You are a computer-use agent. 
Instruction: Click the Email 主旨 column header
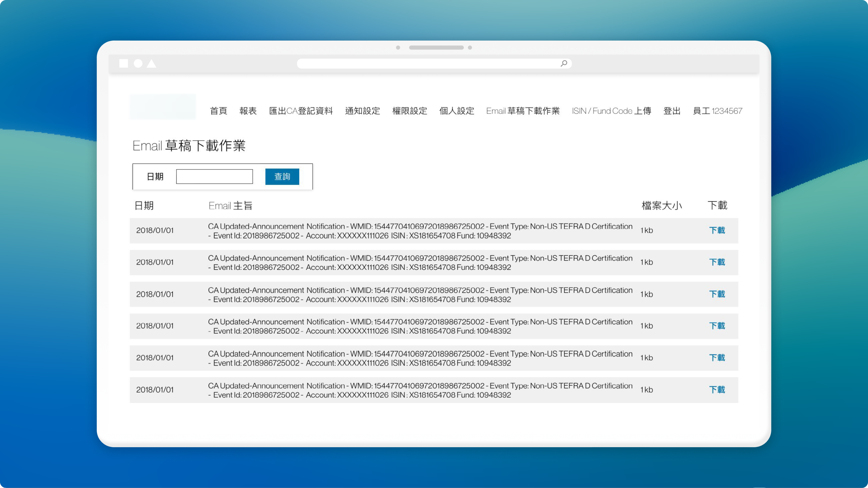tap(230, 205)
